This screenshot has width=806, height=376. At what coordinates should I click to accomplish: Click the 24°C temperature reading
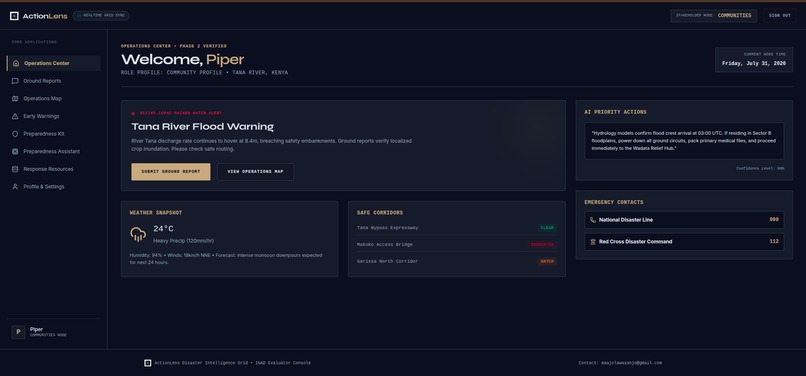(x=163, y=228)
